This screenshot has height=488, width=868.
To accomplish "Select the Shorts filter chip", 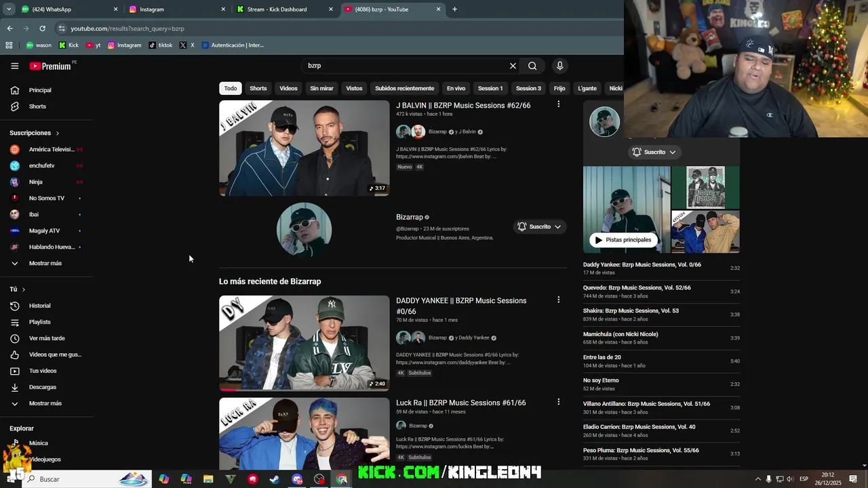I will [x=258, y=88].
